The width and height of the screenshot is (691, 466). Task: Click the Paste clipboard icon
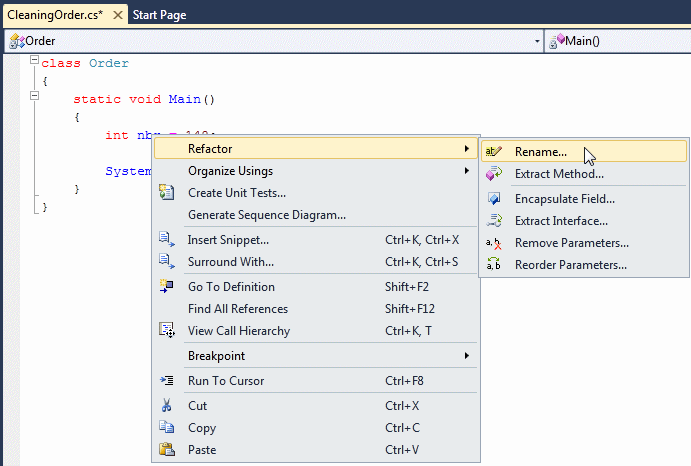(x=167, y=449)
